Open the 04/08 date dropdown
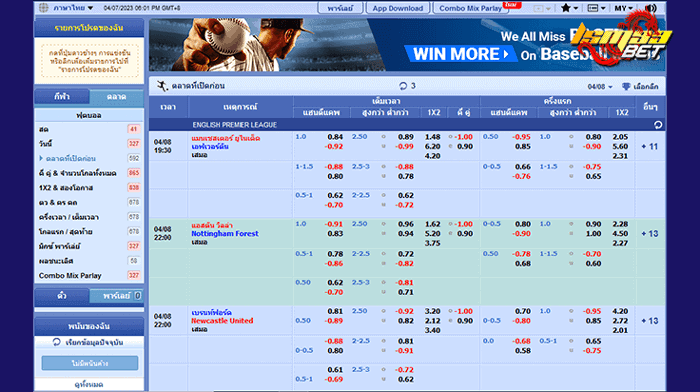Image resolution: width=700 pixels, height=392 pixels. (600, 87)
